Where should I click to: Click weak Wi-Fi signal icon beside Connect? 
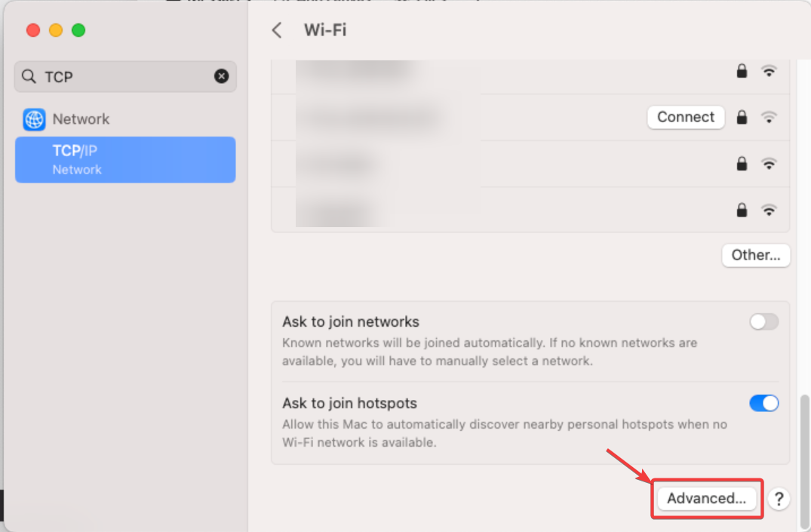(x=769, y=117)
